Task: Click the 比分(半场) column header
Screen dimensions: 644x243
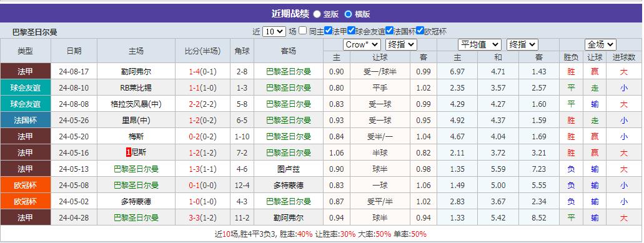Action: point(202,51)
